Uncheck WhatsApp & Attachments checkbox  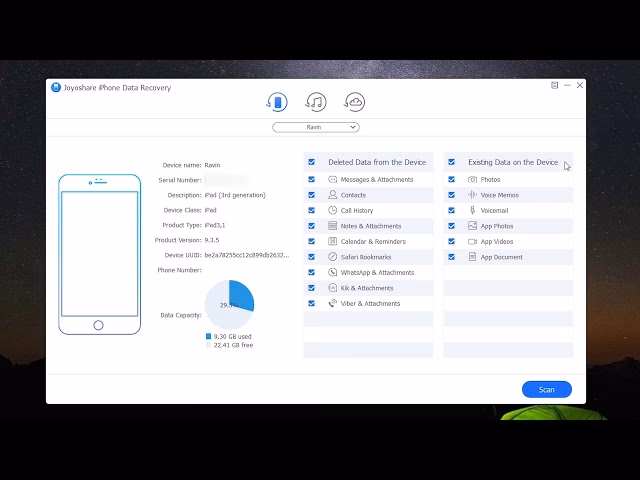(x=311, y=272)
